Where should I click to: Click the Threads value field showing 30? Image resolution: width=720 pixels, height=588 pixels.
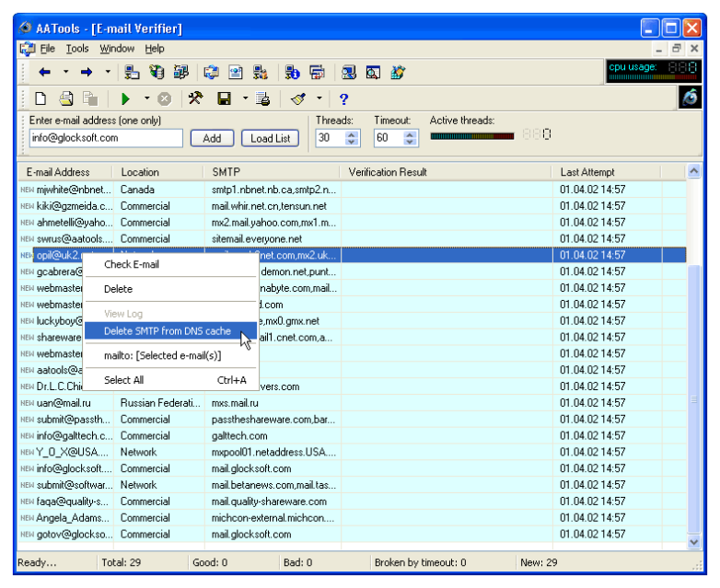[331, 138]
